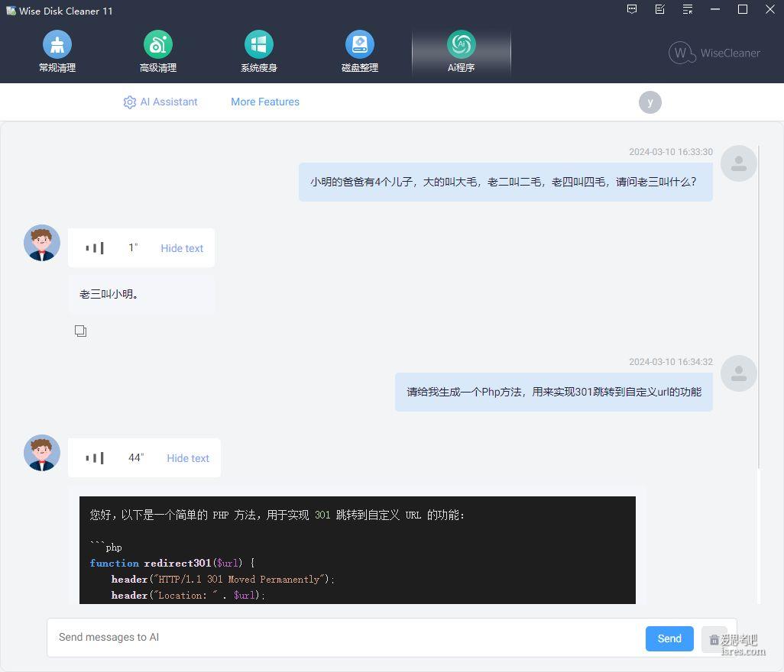Image resolution: width=784 pixels, height=672 pixels.
Task: Click the 1" duration label
Action: tap(133, 248)
